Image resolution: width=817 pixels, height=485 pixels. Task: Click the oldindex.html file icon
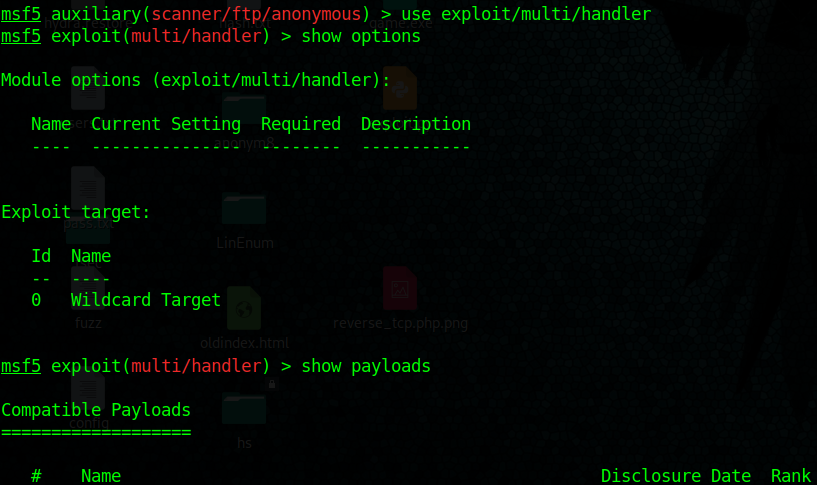coord(244,308)
